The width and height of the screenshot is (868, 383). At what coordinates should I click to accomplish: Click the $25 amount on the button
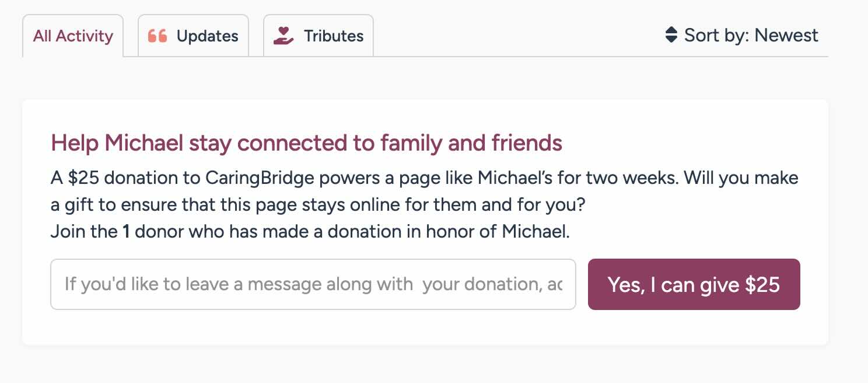click(x=762, y=284)
